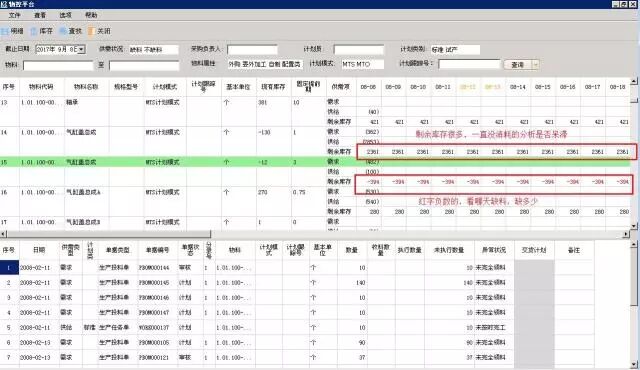Screen dimensions: 640x370
Task: Click the 单据编号 column header
Action: [158, 250]
